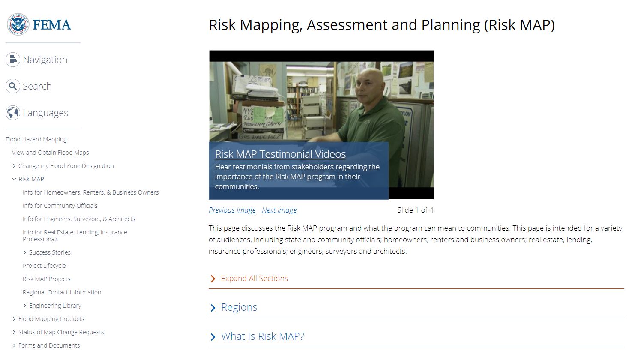Open the Languages globe icon
This screenshot has width=644, height=351.
pos(13,113)
